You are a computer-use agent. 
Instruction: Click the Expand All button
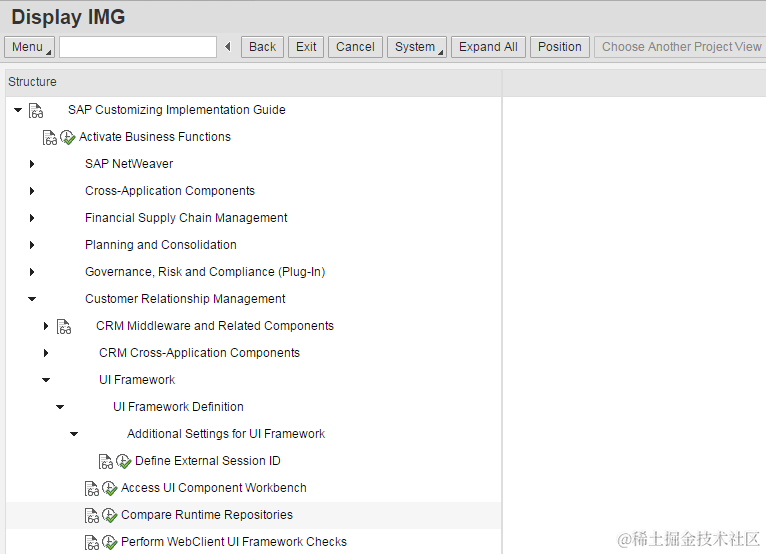[x=488, y=47]
